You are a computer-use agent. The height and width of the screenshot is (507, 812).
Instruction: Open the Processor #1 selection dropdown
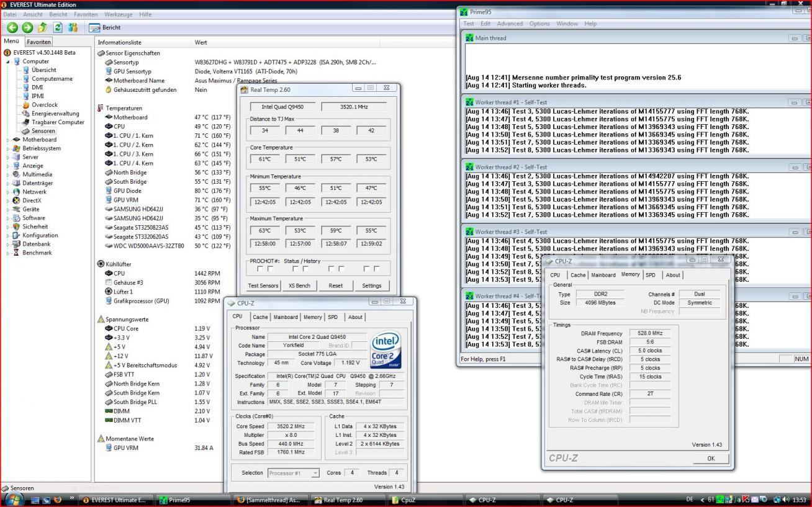click(x=294, y=473)
